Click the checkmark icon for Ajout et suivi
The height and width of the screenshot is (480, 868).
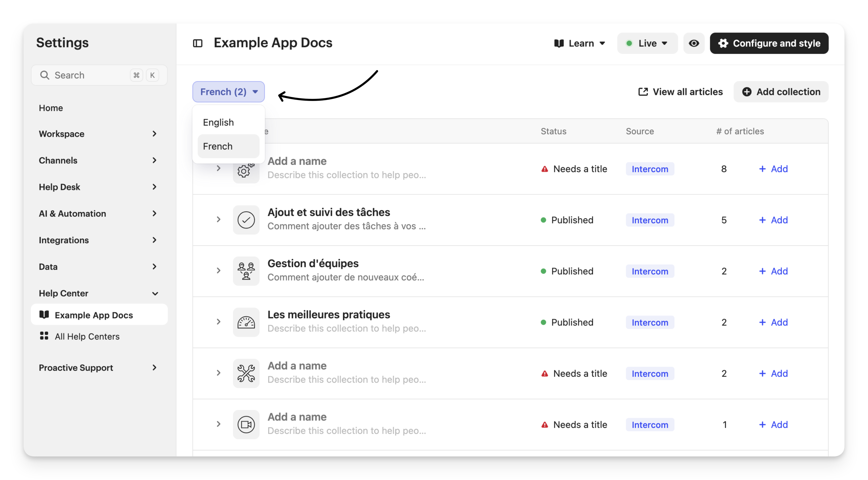click(x=246, y=220)
